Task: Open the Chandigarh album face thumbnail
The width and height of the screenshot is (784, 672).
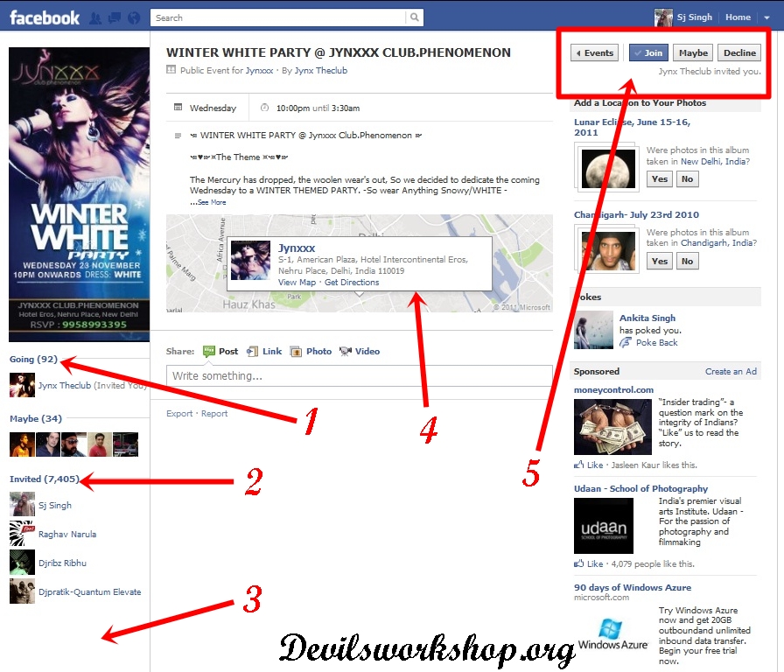Action: click(608, 251)
